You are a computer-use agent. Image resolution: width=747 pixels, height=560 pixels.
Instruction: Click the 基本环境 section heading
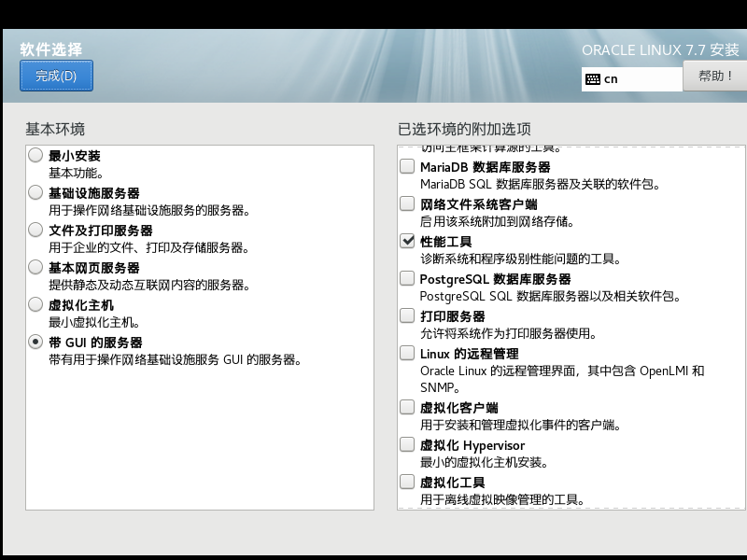(x=55, y=129)
